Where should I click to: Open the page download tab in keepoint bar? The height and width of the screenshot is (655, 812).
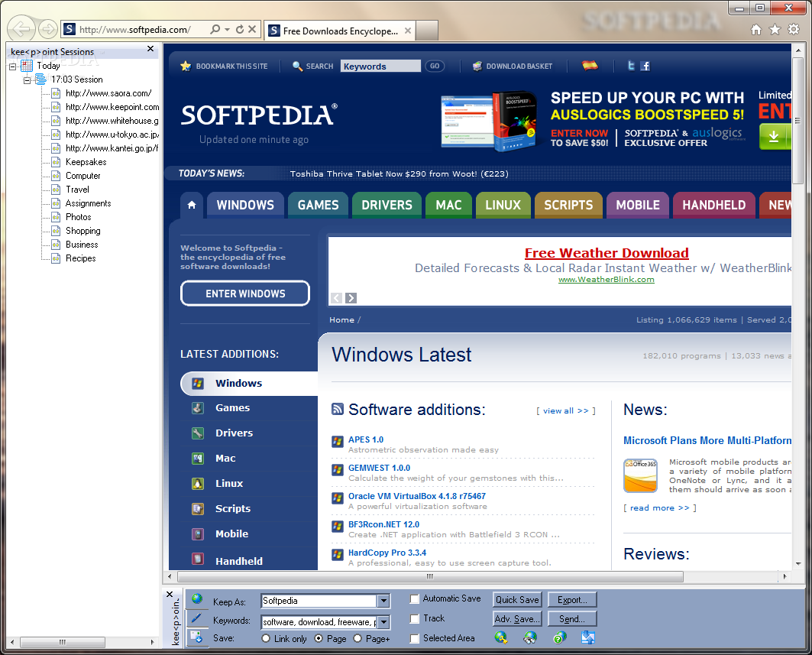[197, 637]
